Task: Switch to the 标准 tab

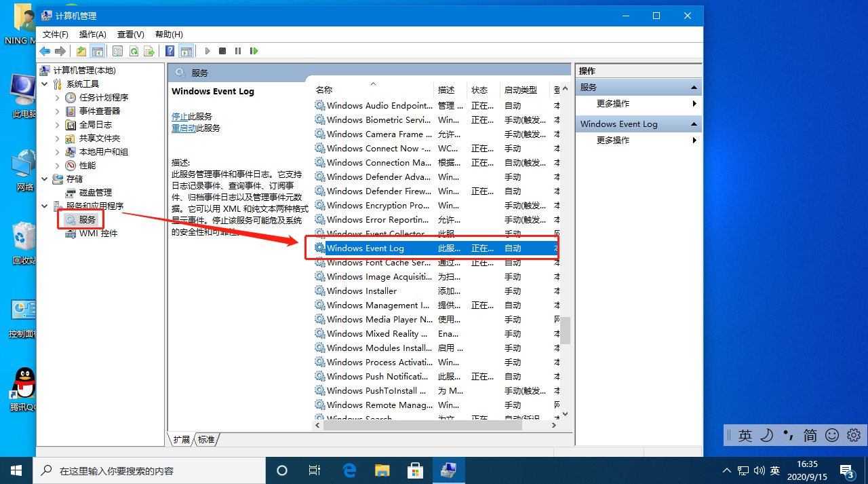Action: [x=206, y=439]
